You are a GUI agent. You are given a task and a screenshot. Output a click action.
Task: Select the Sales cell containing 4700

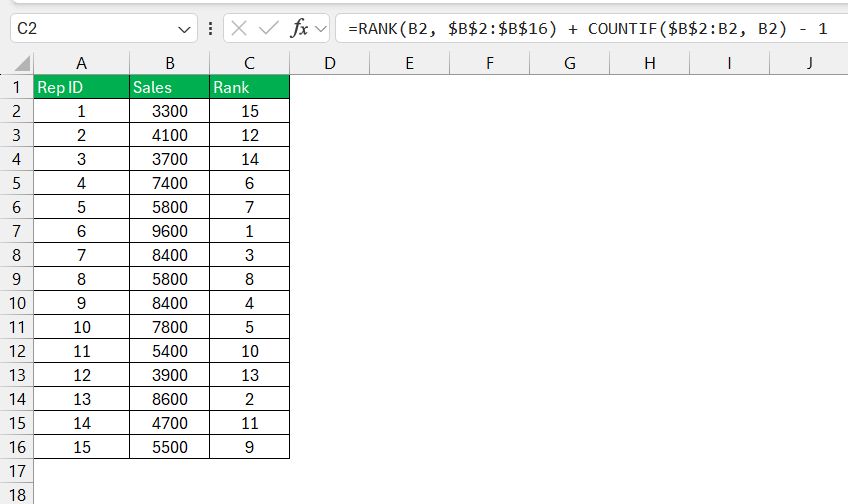170,423
